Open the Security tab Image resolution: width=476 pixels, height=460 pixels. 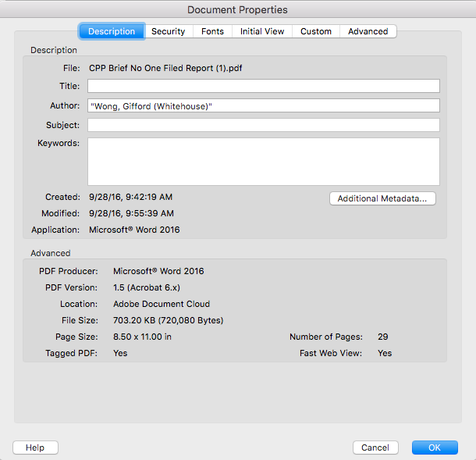tap(168, 31)
